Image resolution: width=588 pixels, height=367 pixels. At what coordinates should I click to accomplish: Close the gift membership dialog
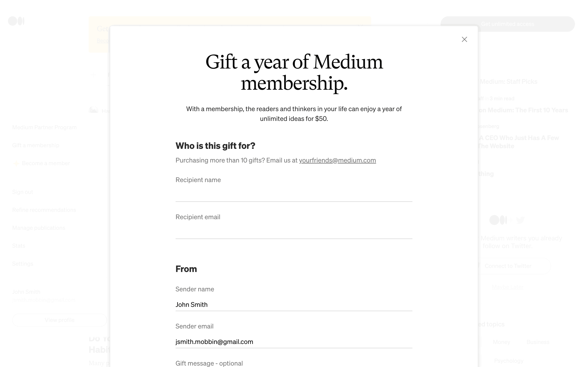click(464, 39)
